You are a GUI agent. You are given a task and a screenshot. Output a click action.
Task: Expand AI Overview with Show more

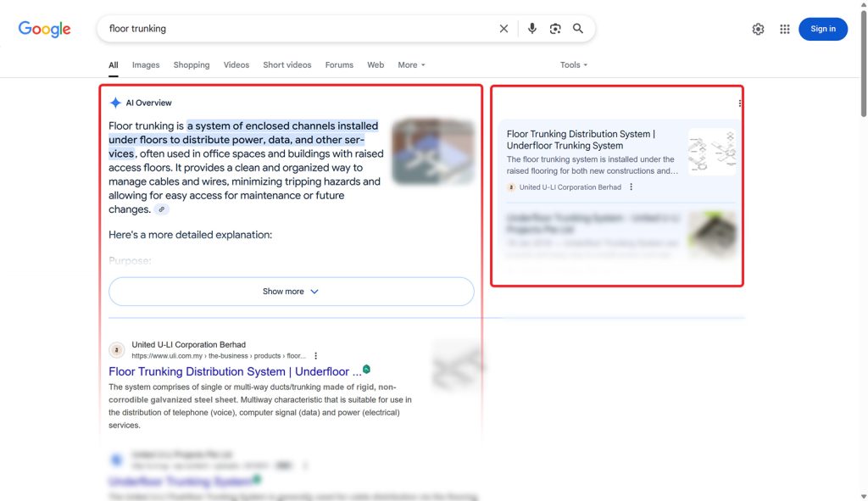point(292,292)
